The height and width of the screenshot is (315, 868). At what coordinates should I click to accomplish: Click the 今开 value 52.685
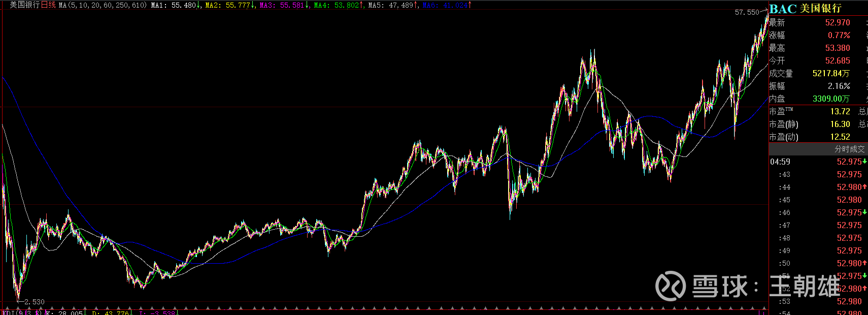coord(838,60)
